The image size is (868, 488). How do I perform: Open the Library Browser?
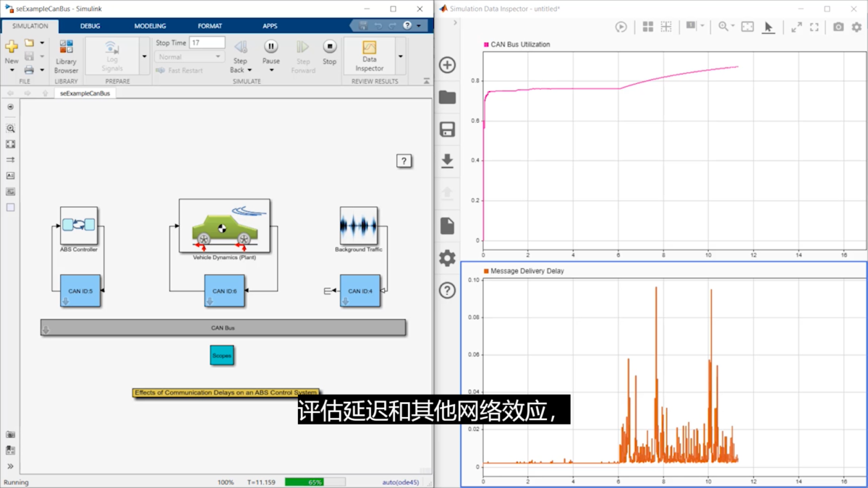(x=66, y=56)
